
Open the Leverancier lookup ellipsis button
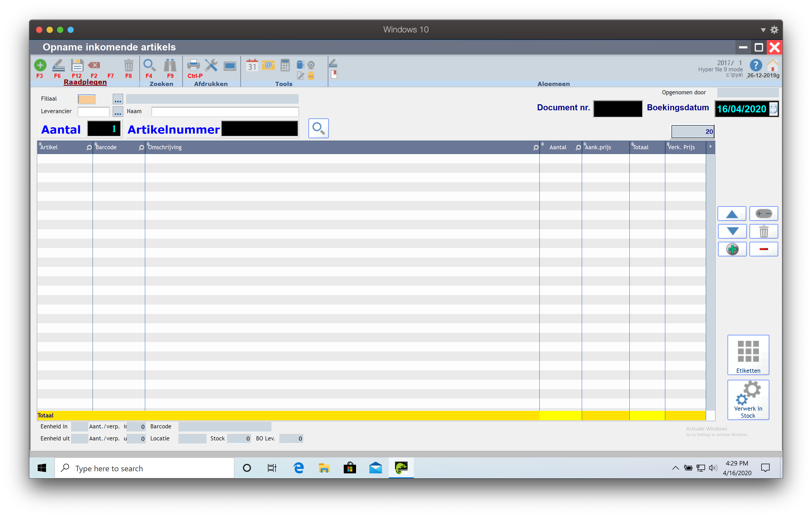coord(118,112)
